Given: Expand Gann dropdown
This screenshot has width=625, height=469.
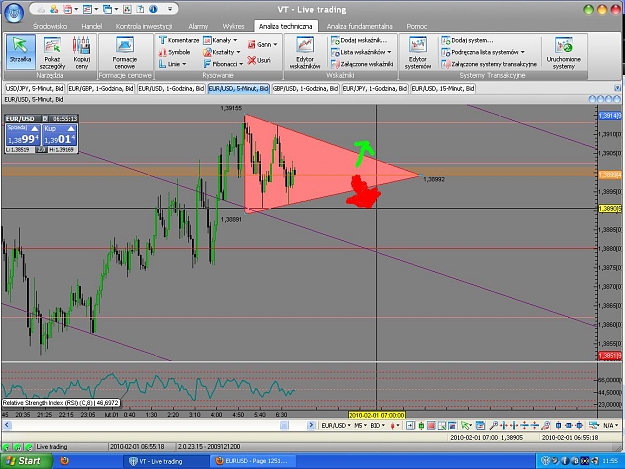Looking at the screenshot, I should (x=275, y=45).
